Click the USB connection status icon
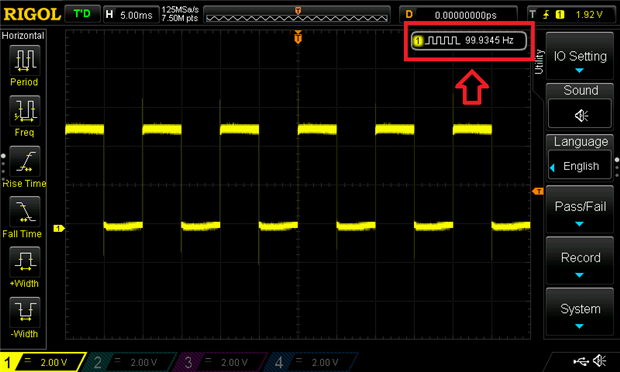This screenshot has height=372, width=620. click(x=581, y=361)
